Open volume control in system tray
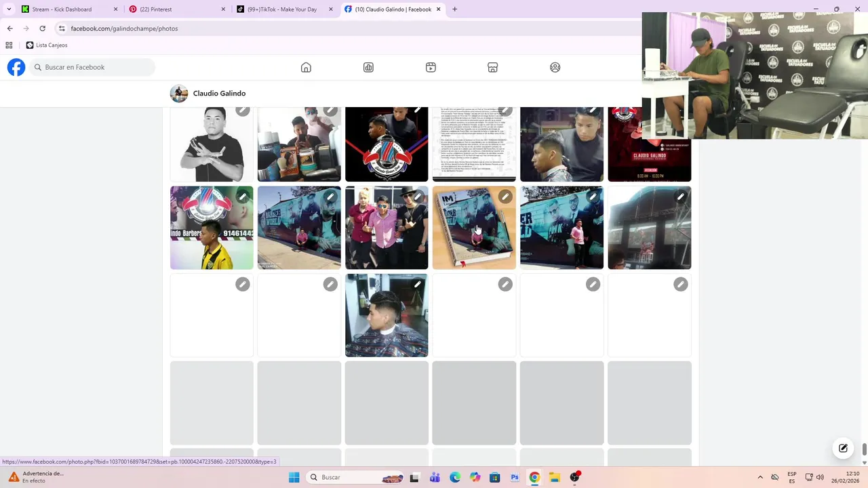The width and height of the screenshot is (868, 488). pyautogui.click(x=820, y=477)
